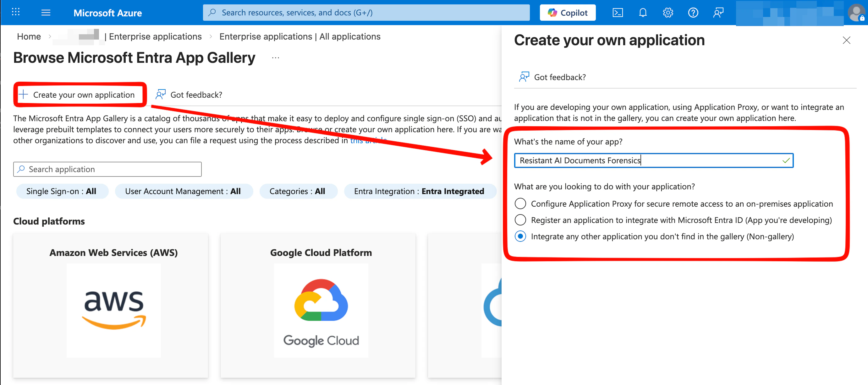Go to Home breadcrumb
Image resolution: width=868 pixels, height=385 pixels.
(x=29, y=36)
